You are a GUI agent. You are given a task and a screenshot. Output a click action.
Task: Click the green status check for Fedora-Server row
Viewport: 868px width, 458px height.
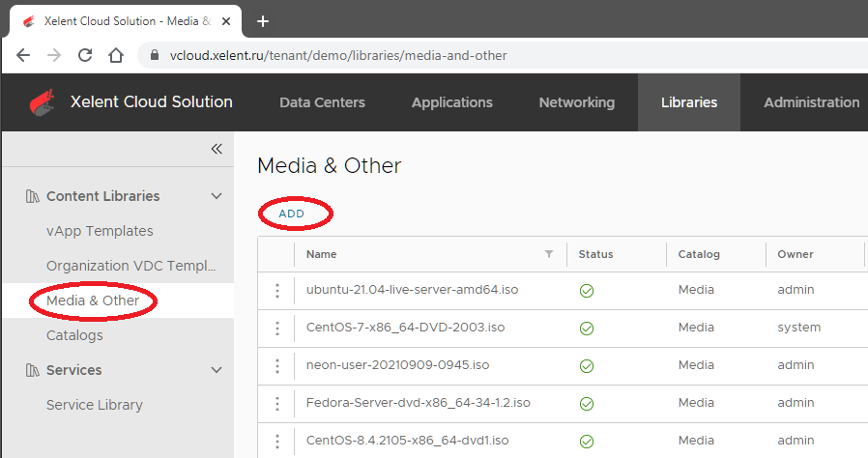[586, 403]
